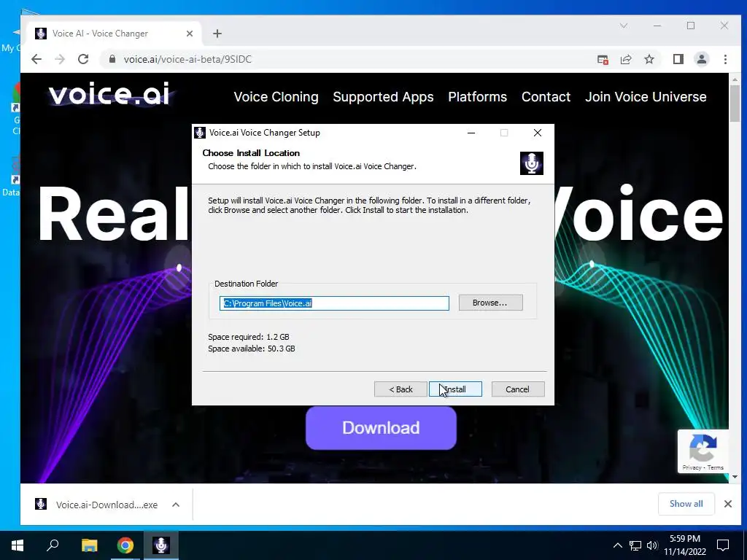The image size is (747, 560).
Task: Open the network status tray icon
Action: coord(635,545)
